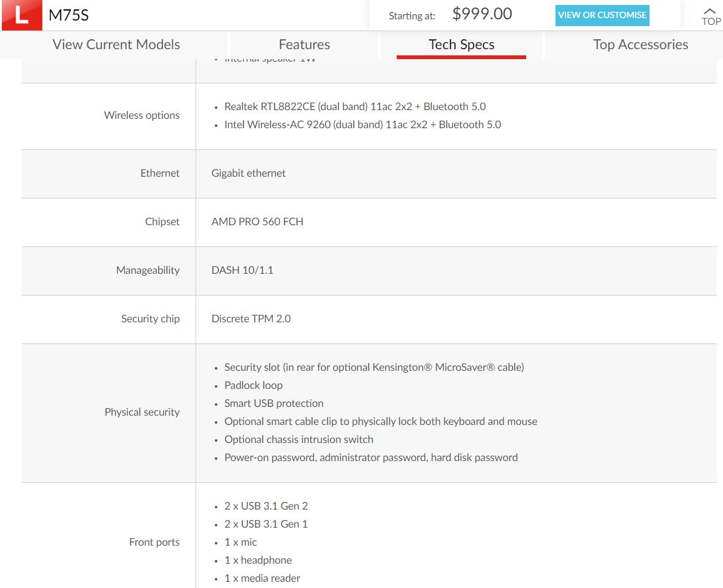Select the Realtek RTL8822CE wireless entry

tap(354, 106)
